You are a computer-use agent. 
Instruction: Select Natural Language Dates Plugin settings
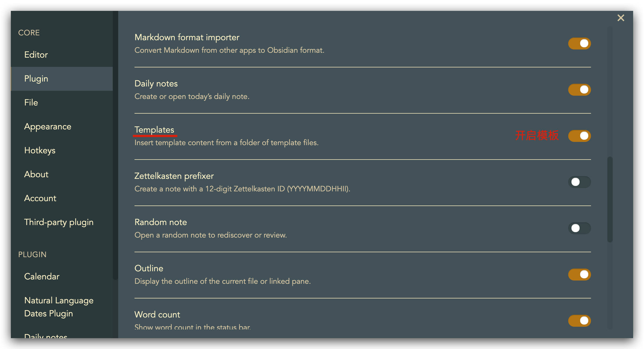click(x=59, y=307)
